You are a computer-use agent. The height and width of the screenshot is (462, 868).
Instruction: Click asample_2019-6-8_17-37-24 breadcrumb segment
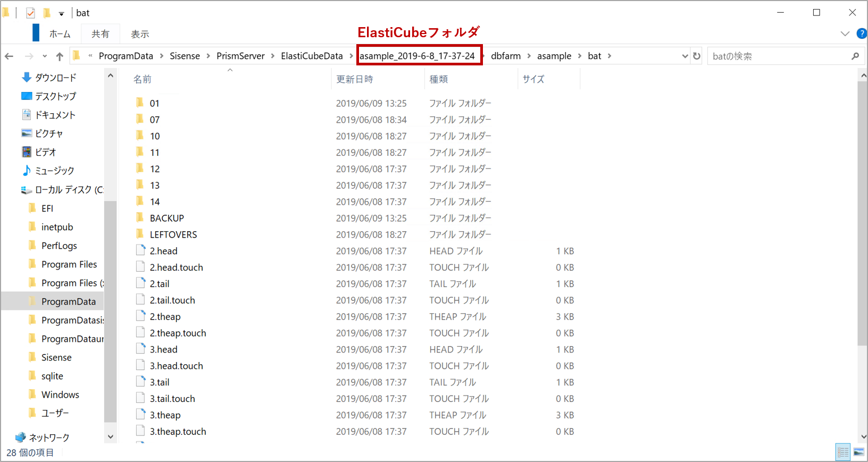click(x=418, y=56)
